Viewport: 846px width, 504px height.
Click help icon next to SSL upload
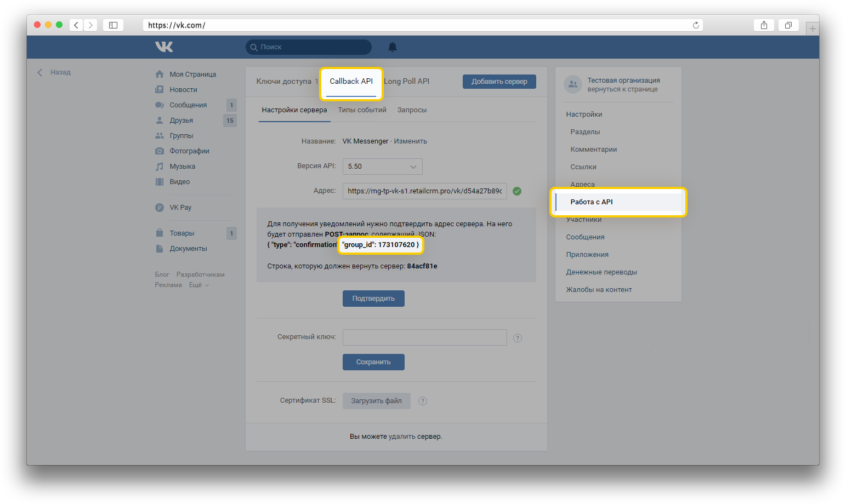(x=423, y=401)
